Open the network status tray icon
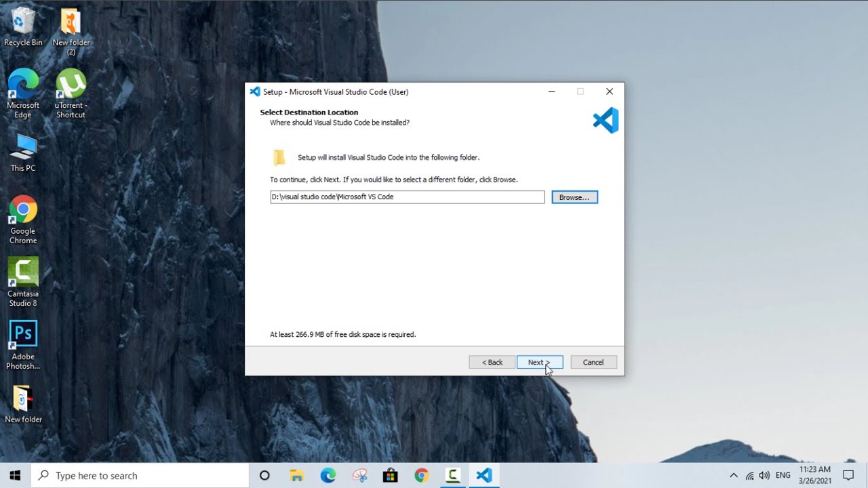This screenshot has width=868, height=488. point(750,476)
